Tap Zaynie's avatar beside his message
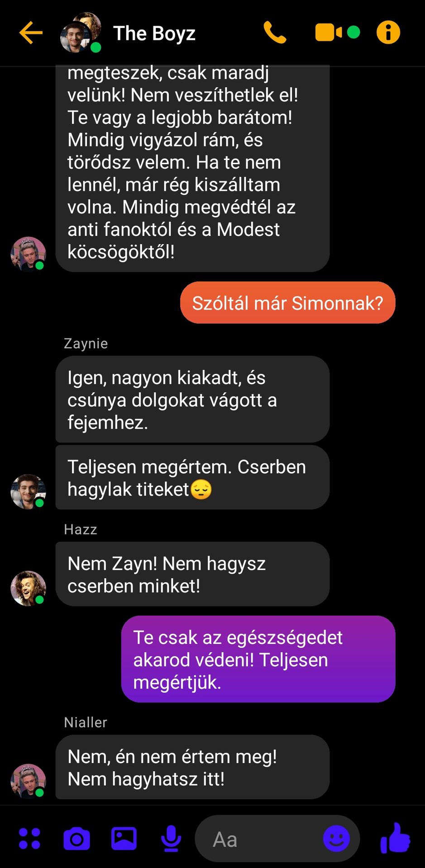This screenshot has width=425, height=868. (28, 491)
